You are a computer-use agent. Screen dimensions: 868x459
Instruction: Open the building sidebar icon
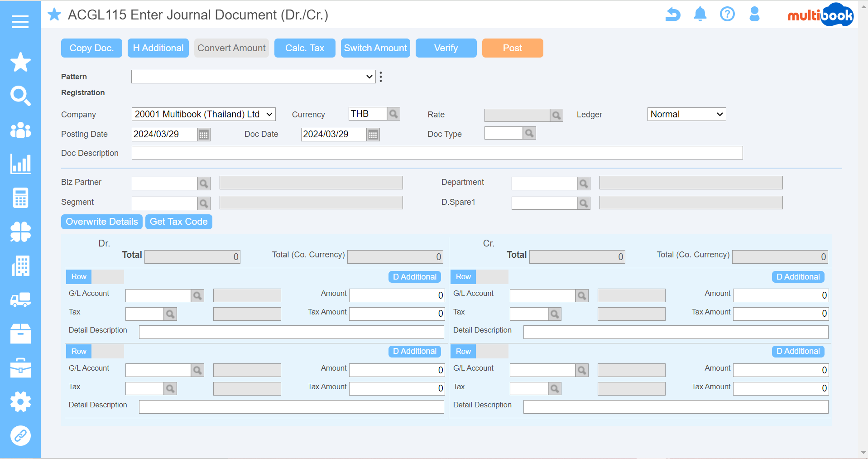(20, 266)
